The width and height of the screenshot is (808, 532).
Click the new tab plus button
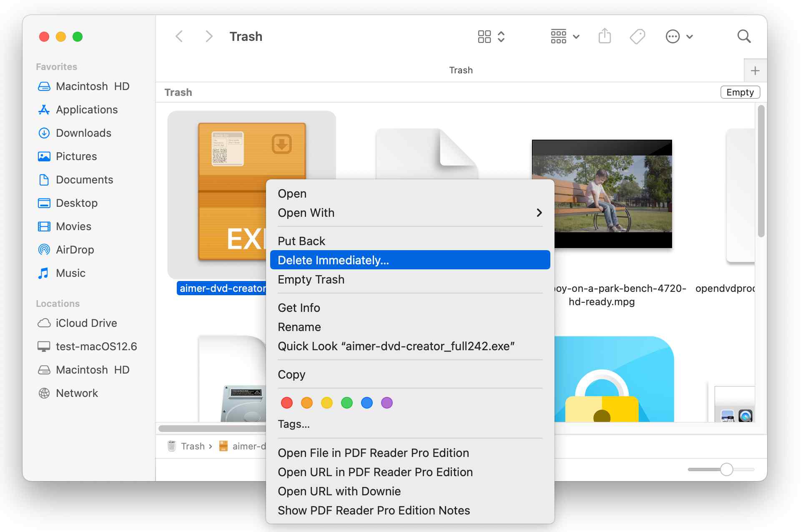coord(755,70)
